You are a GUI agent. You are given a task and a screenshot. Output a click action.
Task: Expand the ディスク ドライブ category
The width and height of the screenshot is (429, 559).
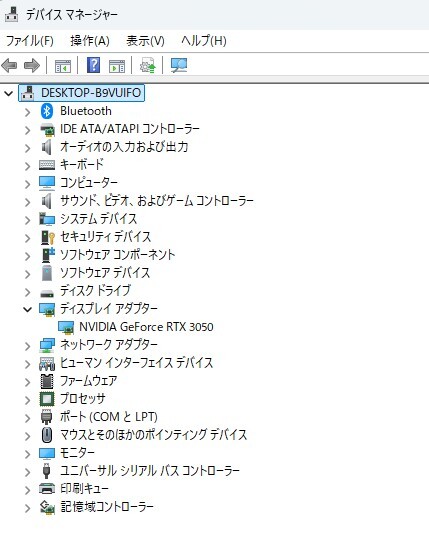click(27, 292)
